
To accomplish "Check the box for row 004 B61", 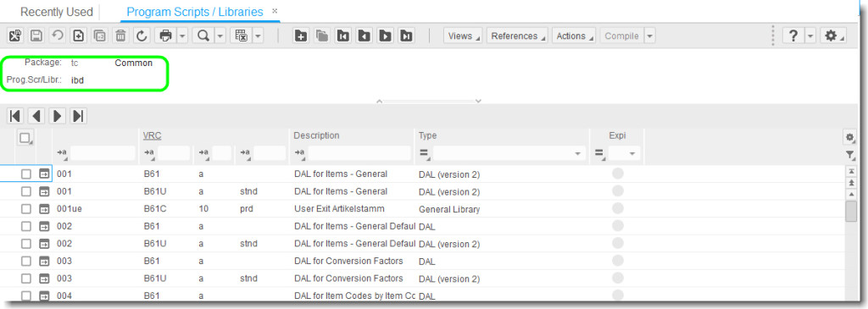I will point(26,295).
